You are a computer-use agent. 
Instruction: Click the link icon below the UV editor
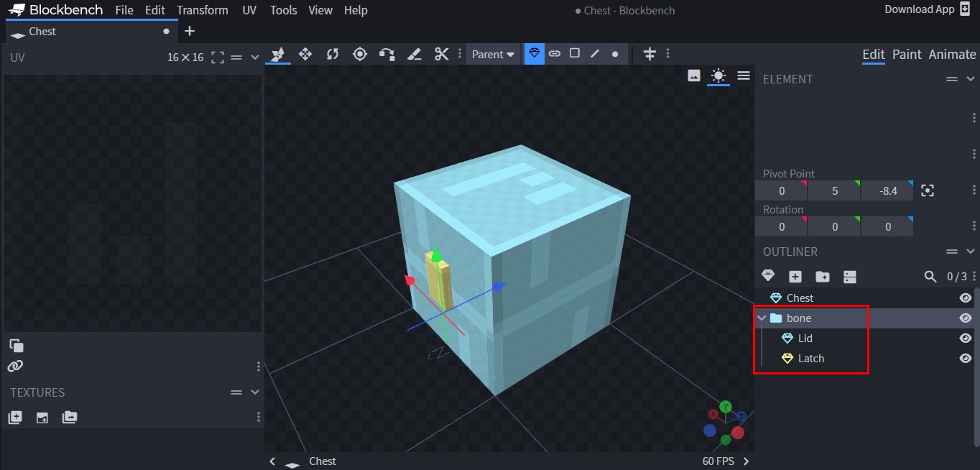click(x=16, y=367)
